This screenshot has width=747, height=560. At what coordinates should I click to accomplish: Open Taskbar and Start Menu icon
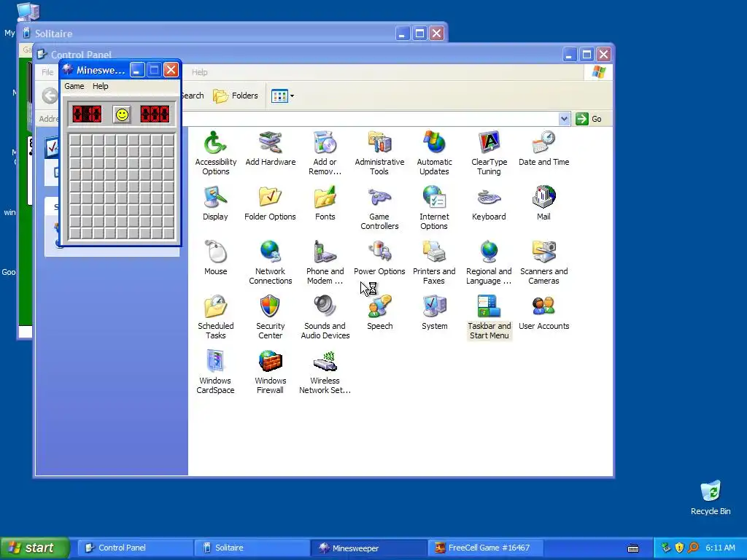pyautogui.click(x=489, y=307)
